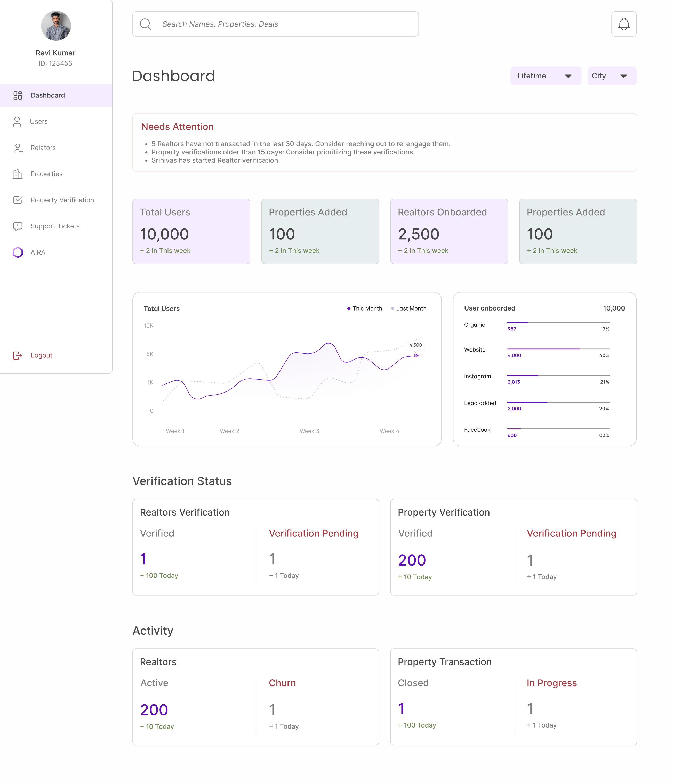The image size is (673, 784).
Task: Click the AIRA hexagon icon
Action: point(18,252)
